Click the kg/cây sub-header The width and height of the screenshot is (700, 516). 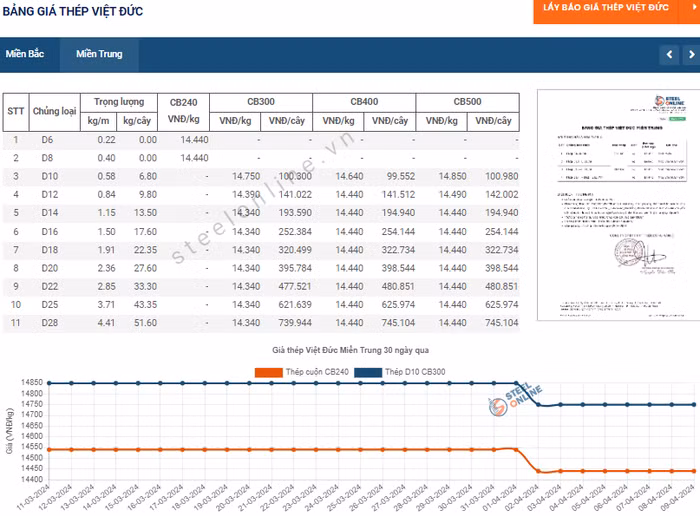(x=137, y=121)
